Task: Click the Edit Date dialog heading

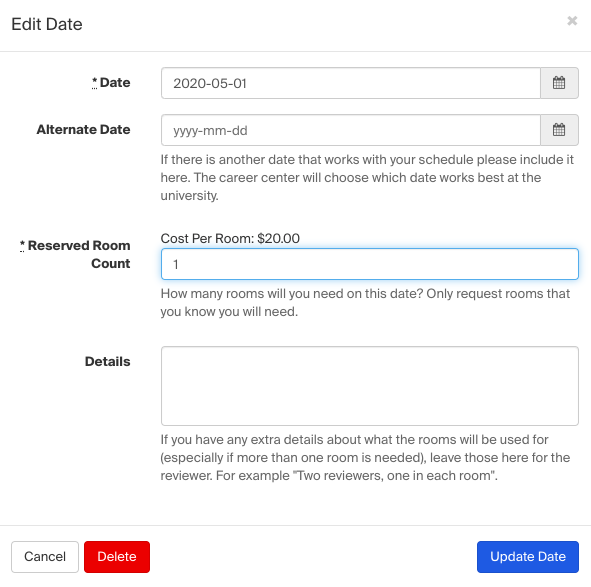Action: [x=47, y=24]
